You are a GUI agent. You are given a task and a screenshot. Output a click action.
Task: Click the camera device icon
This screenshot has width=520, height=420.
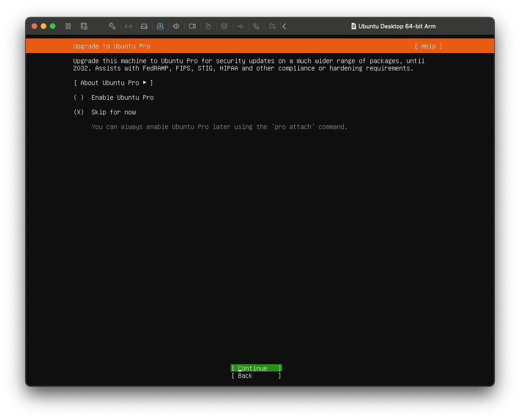click(192, 26)
